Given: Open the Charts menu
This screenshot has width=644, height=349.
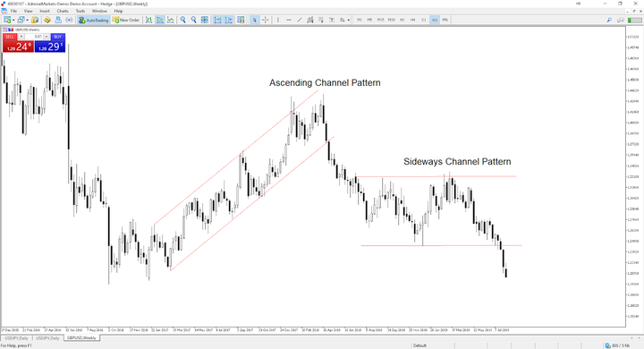Looking at the screenshot, I should (x=63, y=11).
